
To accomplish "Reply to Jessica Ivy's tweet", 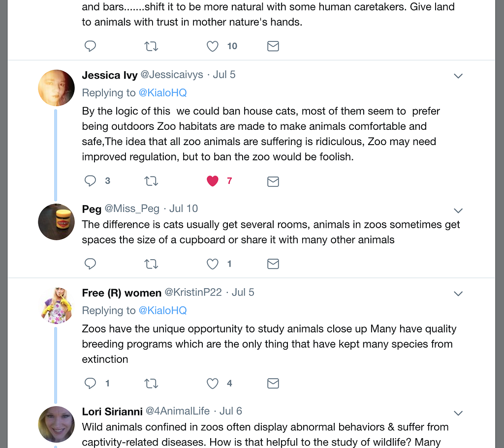I will (90, 181).
